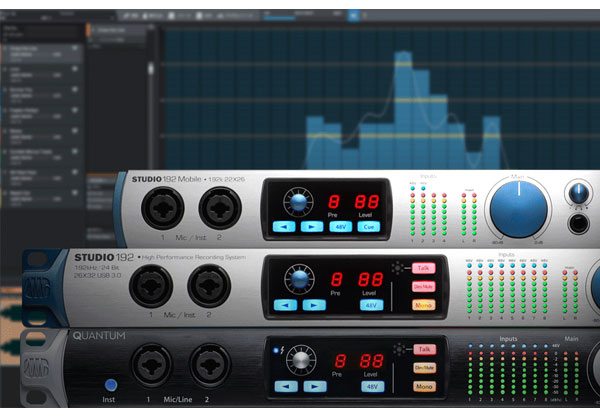Click the talkback mic icon on Studio 192
600x420 pixels.
pyautogui.click(x=398, y=268)
